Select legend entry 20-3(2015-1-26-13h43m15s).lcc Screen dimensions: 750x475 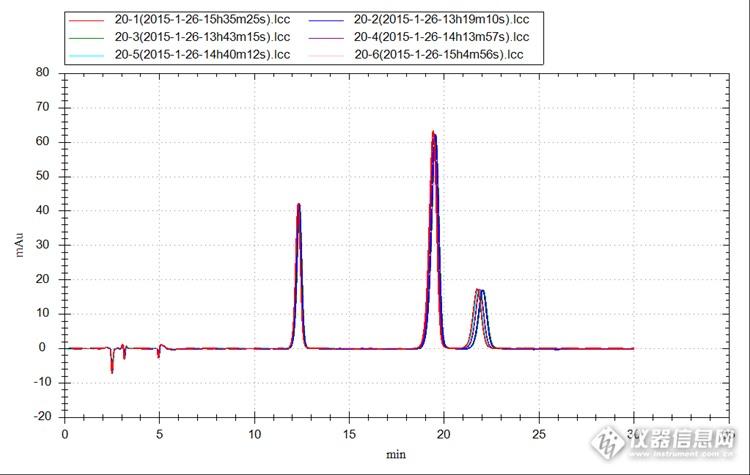click(201, 37)
